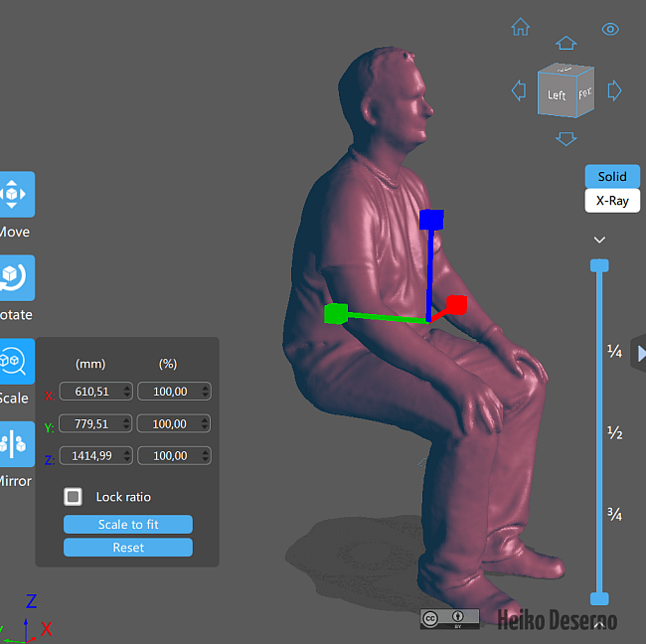Image resolution: width=646 pixels, height=644 pixels.
Task: Switch to Solid view mode
Action: coord(611,176)
